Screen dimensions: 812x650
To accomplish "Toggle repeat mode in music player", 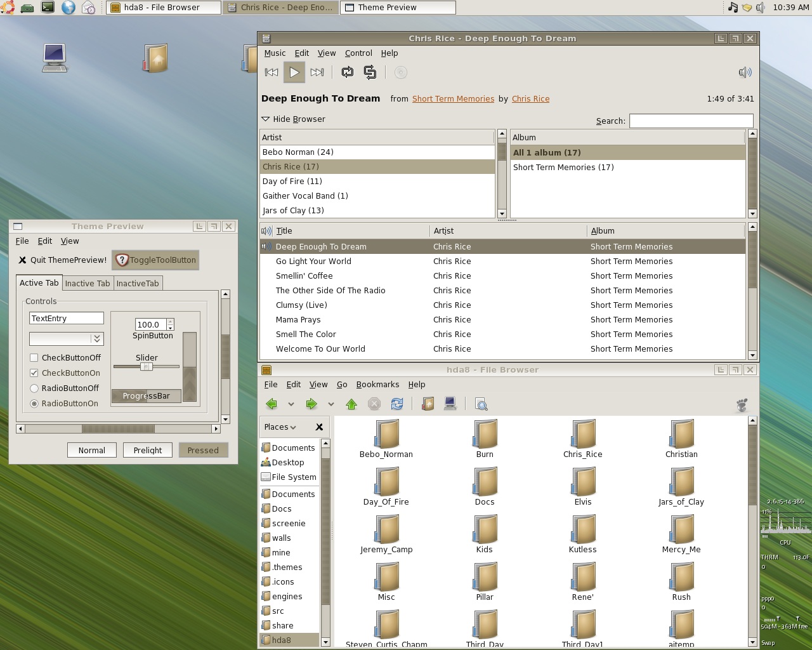I will pyautogui.click(x=347, y=72).
